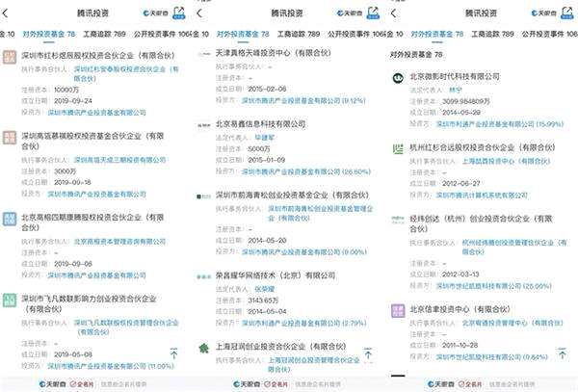The height and width of the screenshot is (392, 578).
Task: Click the logo of 深圳市飞凡数联影响力创业投资合伙企业
Action: coord(10,301)
